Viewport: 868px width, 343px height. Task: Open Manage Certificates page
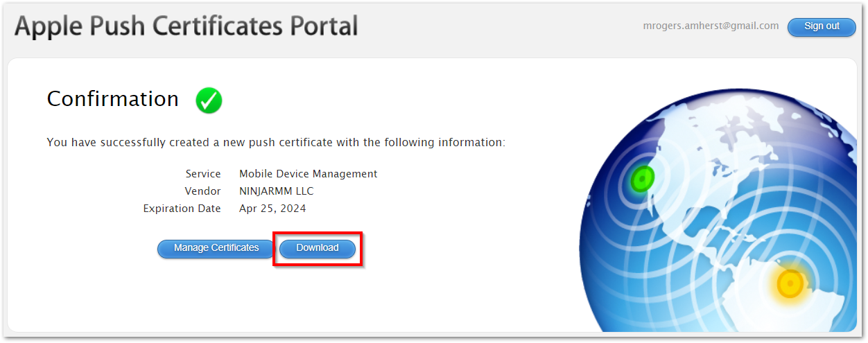coord(216,248)
